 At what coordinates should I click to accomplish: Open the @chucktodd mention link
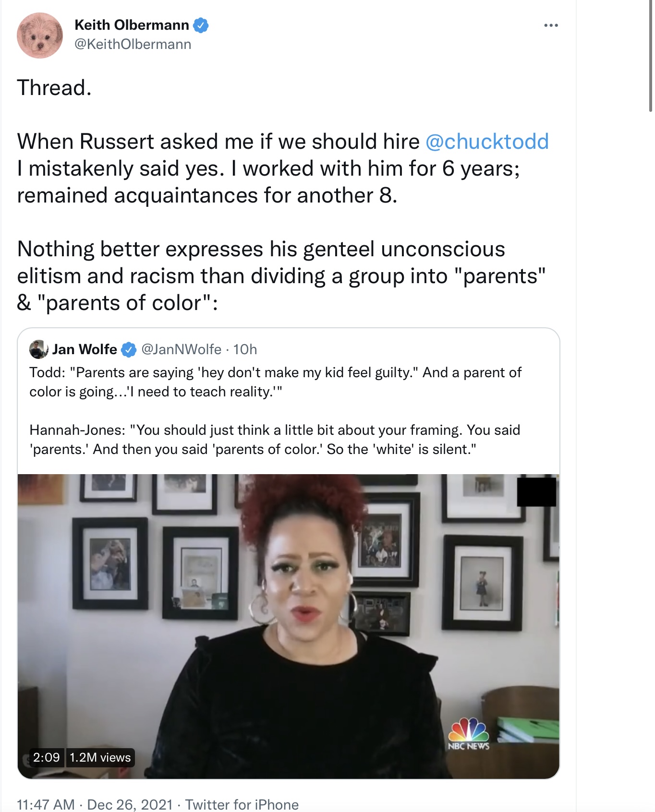[487, 142]
